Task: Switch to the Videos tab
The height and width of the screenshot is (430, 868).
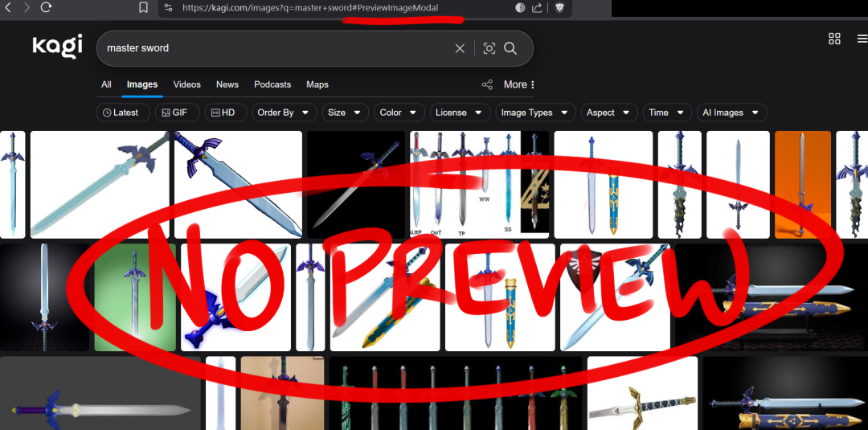Action: pyautogui.click(x=186, y=84)
